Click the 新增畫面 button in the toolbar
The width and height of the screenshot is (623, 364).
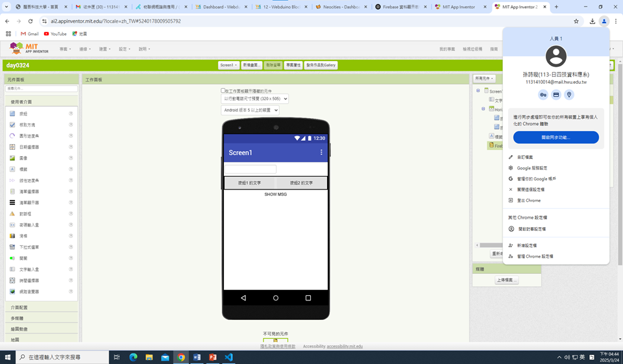click(252, 65)
